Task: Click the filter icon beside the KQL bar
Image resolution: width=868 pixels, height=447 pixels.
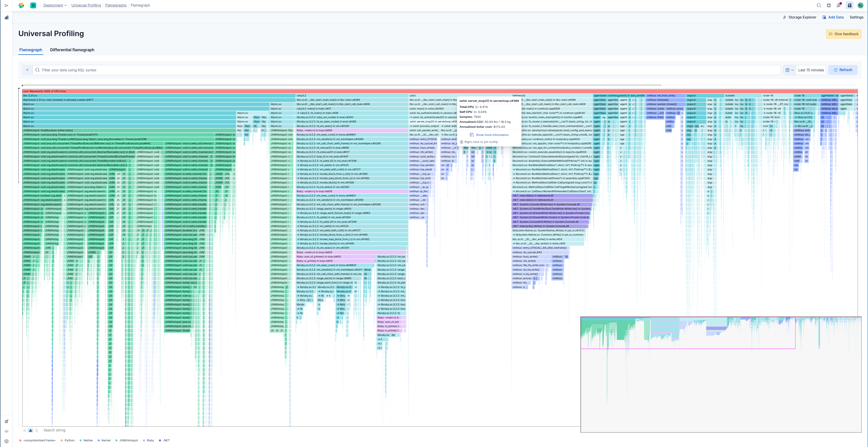Action: [x=27, y=70]
